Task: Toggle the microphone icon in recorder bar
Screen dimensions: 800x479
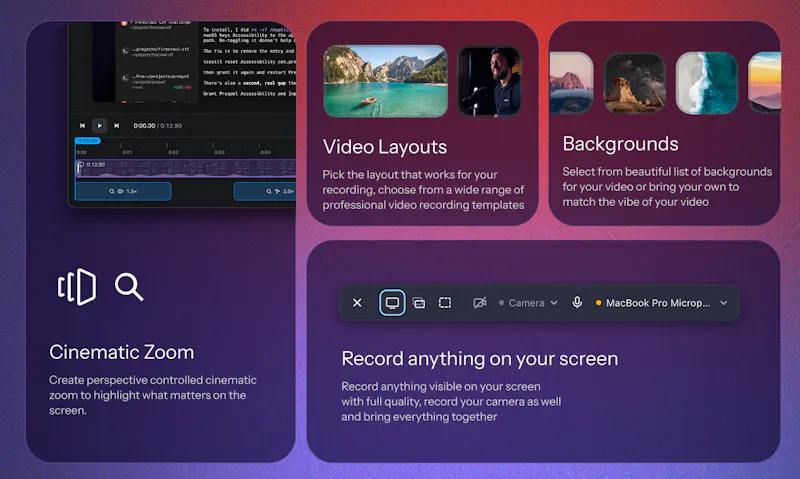Action: [577, 302]
